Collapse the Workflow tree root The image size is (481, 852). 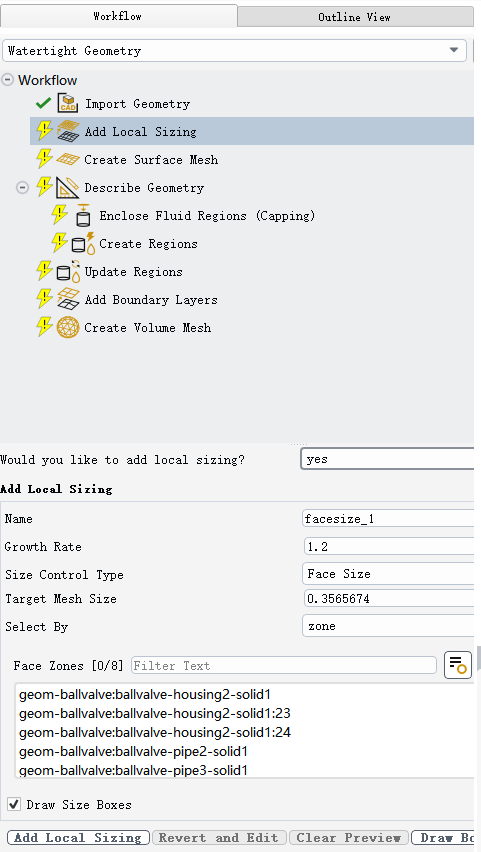[x=7, y=80]
